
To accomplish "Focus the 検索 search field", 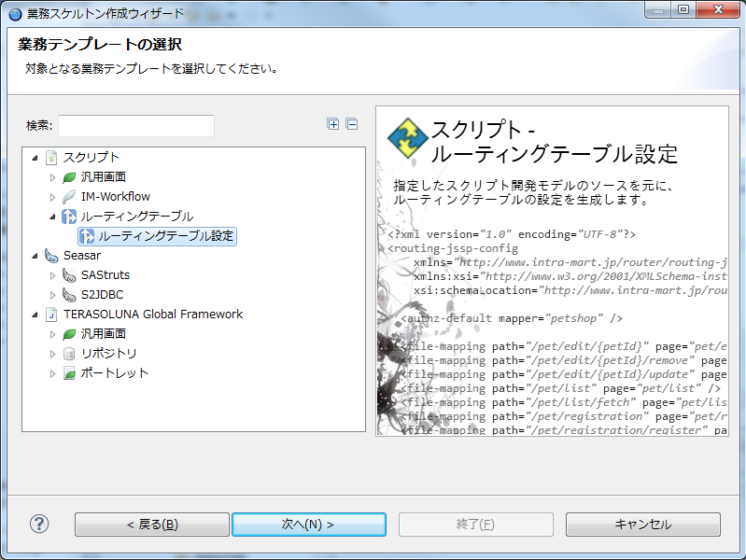I will point(136,126).
